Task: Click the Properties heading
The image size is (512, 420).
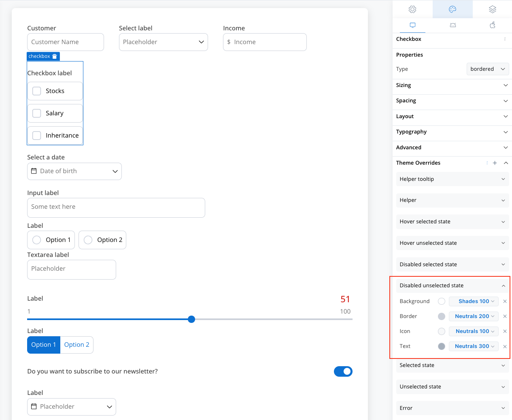Action: pyautogui.click(x=410, y=55)
